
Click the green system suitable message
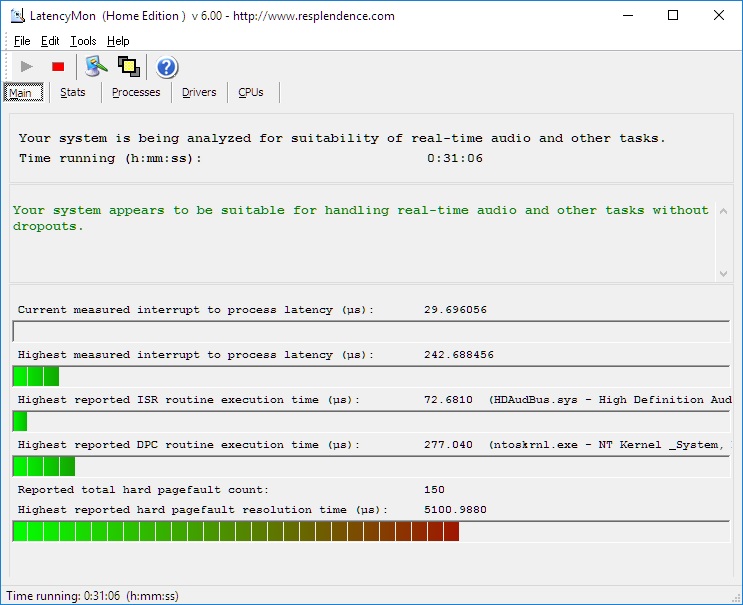[361, 218]
